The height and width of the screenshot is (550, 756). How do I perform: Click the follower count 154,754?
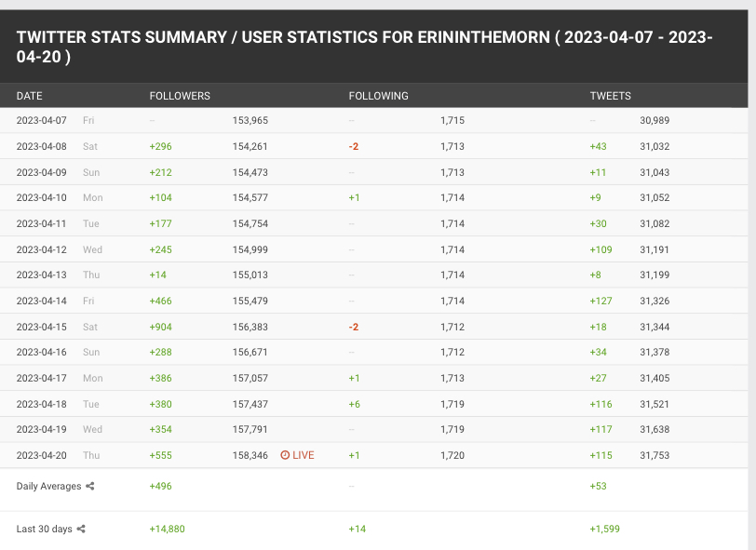pos(250,223)
